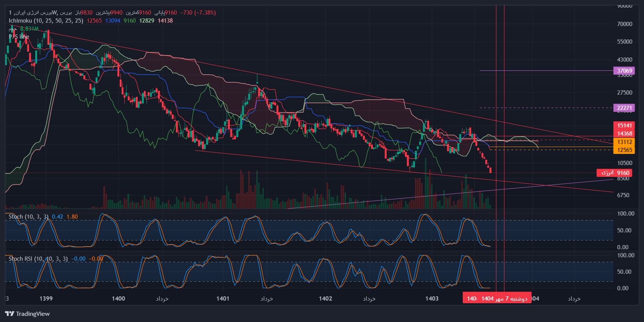Click the orange 12565 price label
The height and width of the screenshot is (322, 644).
(x=624, y=150)
